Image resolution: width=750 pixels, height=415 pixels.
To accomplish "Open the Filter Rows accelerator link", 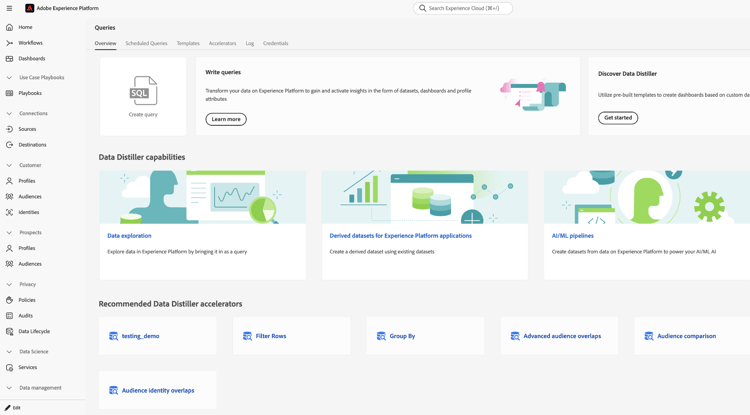I will [271, 336].
